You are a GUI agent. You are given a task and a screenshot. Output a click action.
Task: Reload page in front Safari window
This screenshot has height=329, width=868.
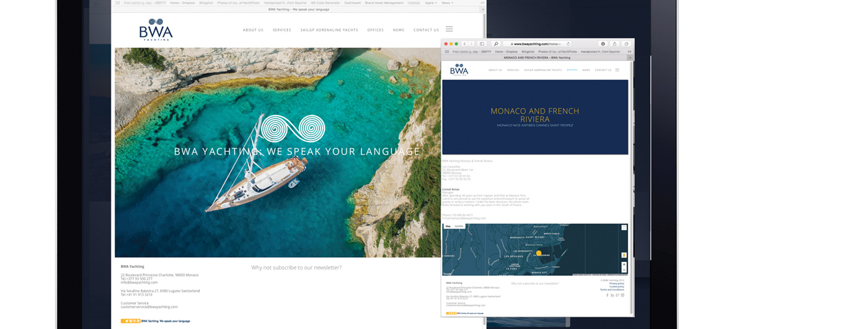click(568, 44)
